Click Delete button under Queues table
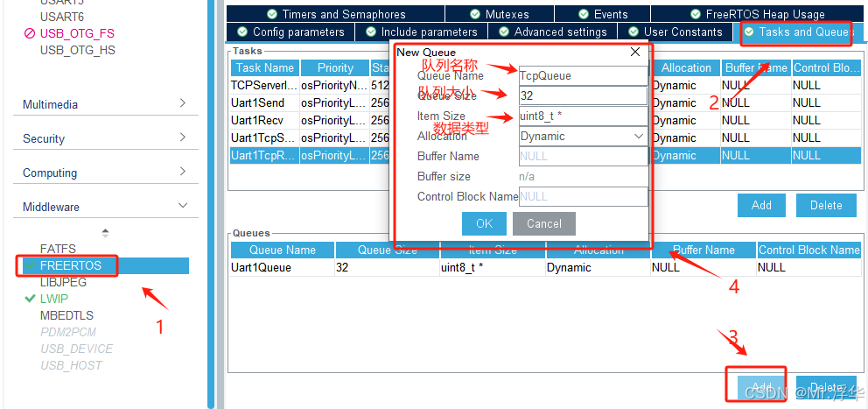Screen dimensions: 868x409 [826, 387]
